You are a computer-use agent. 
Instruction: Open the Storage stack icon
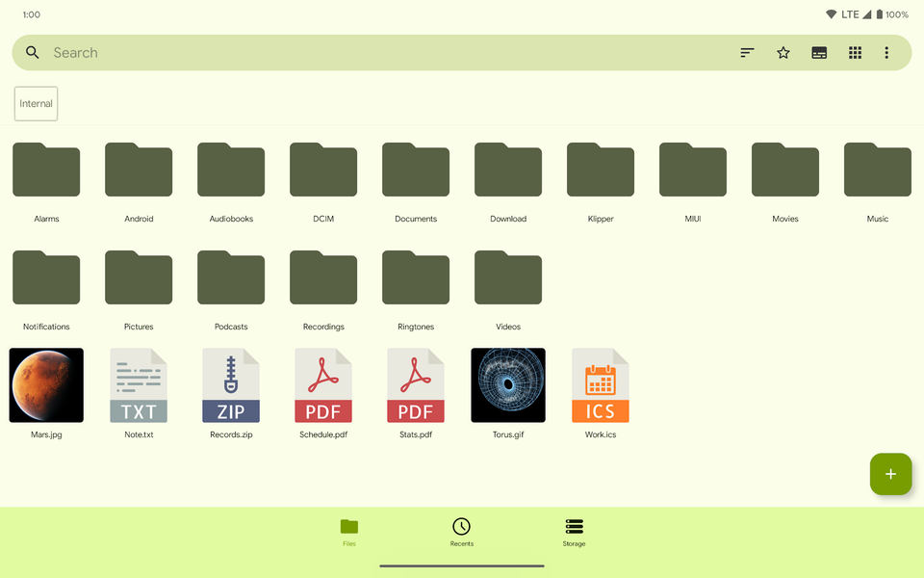[574, 527]
